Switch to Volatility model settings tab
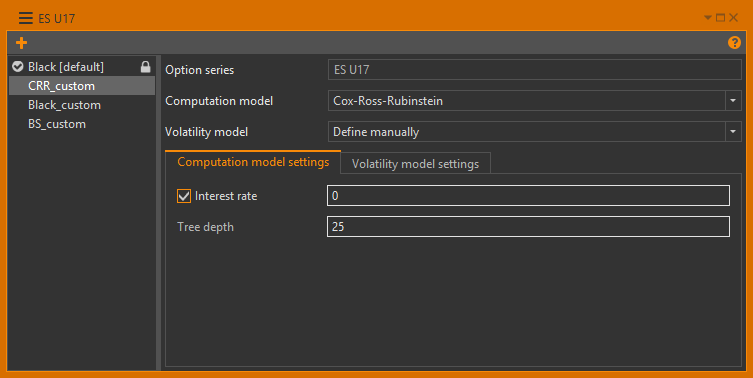 415,164
